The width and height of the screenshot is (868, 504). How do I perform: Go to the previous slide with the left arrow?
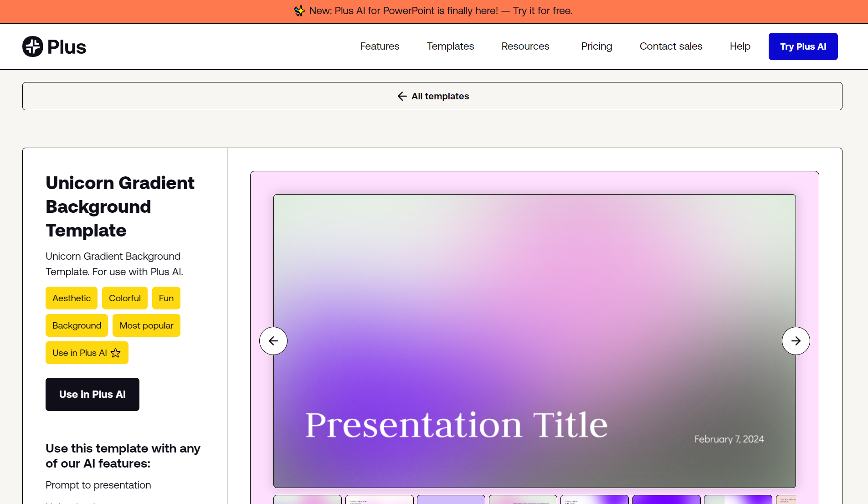273,341
